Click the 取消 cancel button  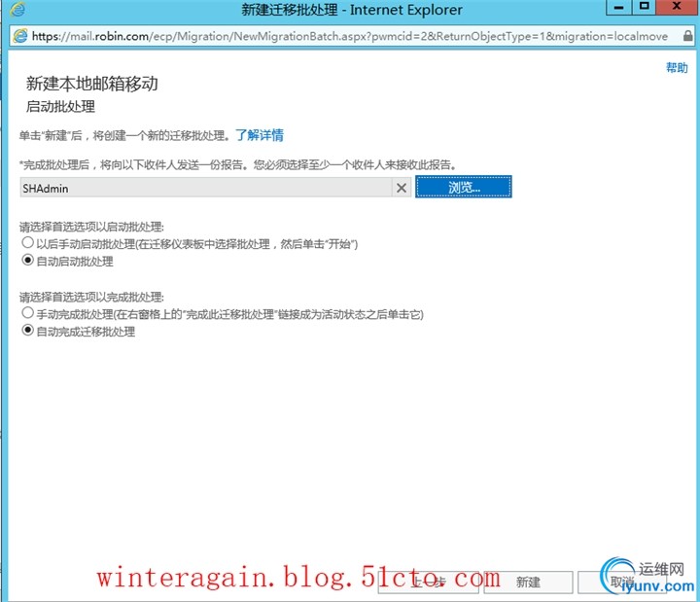[x=622, y=582]
